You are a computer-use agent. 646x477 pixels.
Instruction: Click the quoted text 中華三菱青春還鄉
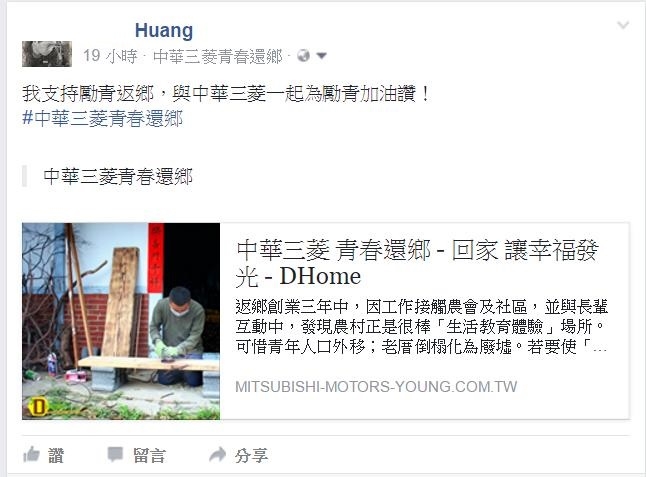point(118,177)
